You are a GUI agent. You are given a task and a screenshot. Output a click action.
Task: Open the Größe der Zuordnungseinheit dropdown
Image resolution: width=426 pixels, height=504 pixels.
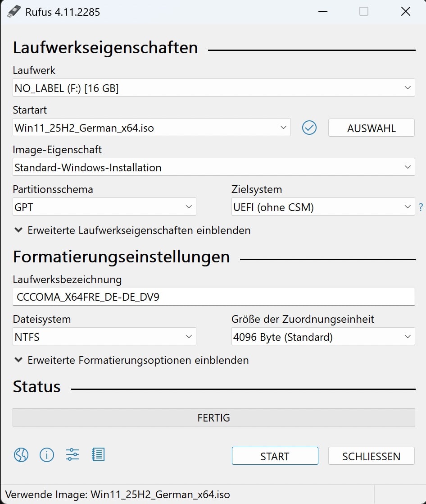click(x=322, y=337)
